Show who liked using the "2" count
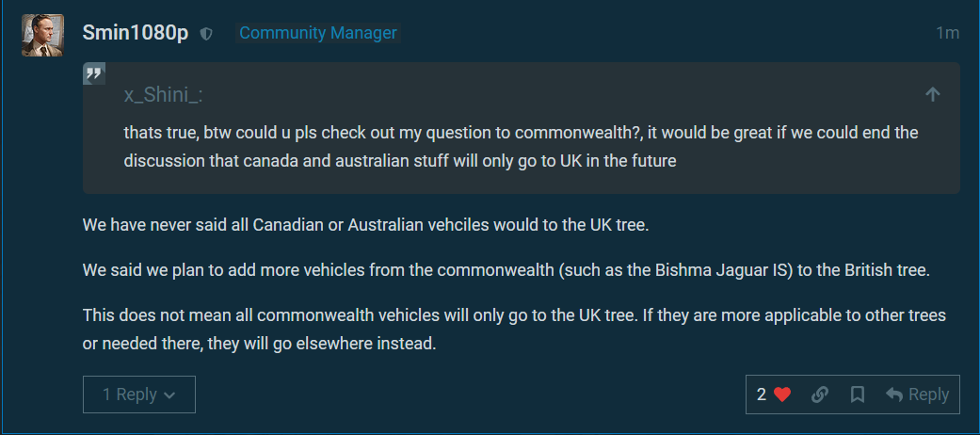Viewport: 980px width, 435px height. (762, 395)
